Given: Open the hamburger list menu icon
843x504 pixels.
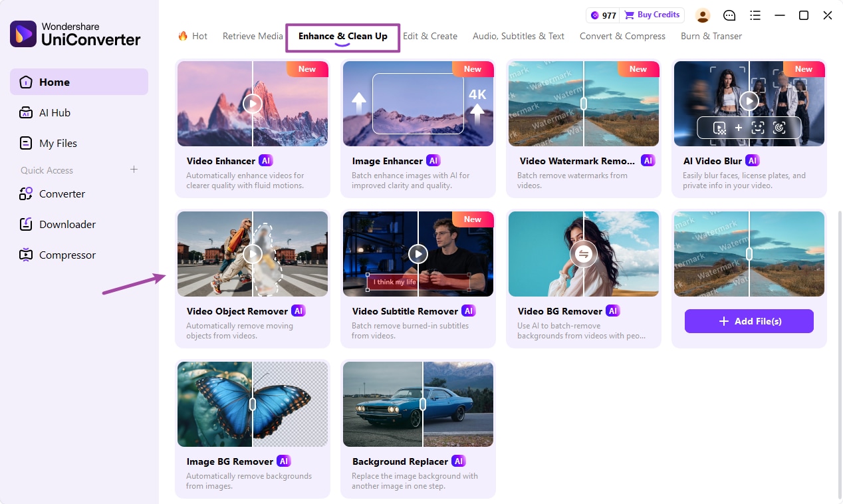Looking at the screenshot, I should tap(755, 15).
